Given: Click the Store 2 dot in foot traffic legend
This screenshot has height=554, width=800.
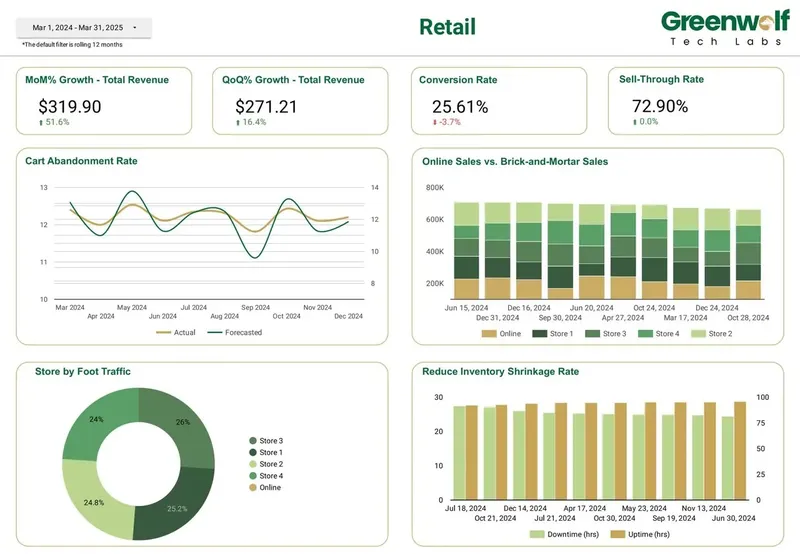Looking at the screenshot, I should coord(253,464).
